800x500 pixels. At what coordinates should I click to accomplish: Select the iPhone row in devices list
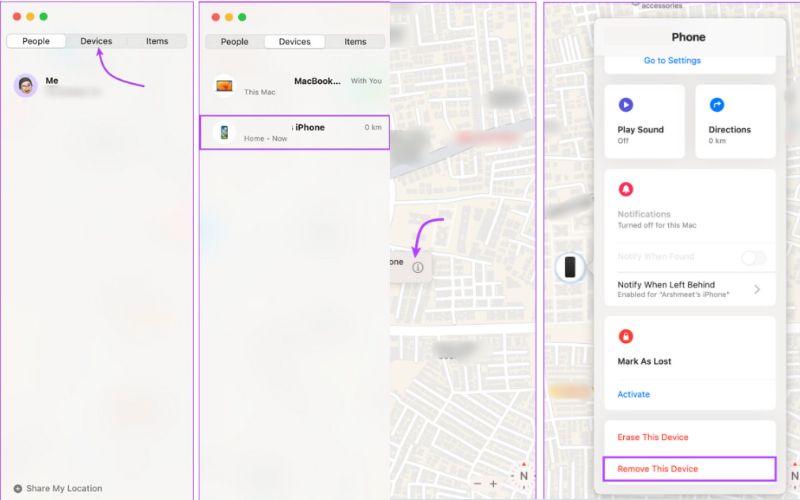(x=295, y=133)
